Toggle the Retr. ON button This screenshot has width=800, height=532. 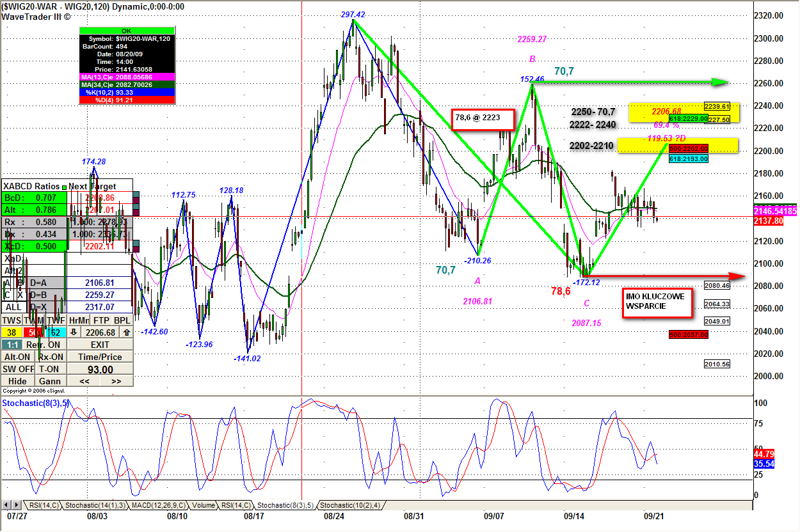pyautogui.click(x=44, y=345)
